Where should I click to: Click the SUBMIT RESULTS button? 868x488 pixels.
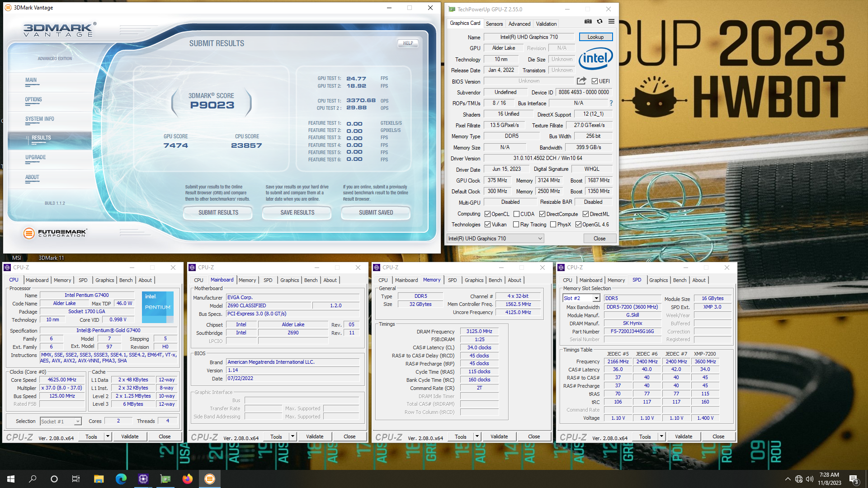click(x=218, y=212)
